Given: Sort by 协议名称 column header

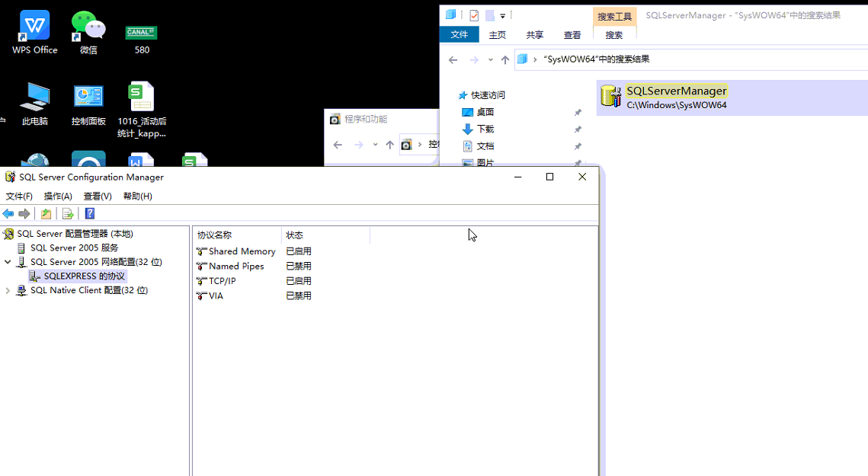Looking at the screenshot, I should [237, 235].
